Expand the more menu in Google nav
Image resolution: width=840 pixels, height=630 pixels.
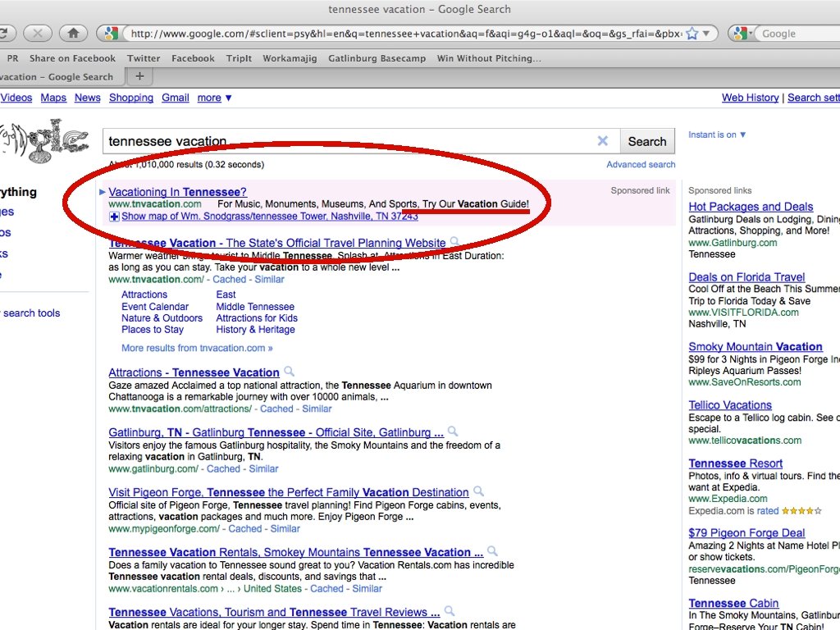point(214,98)
